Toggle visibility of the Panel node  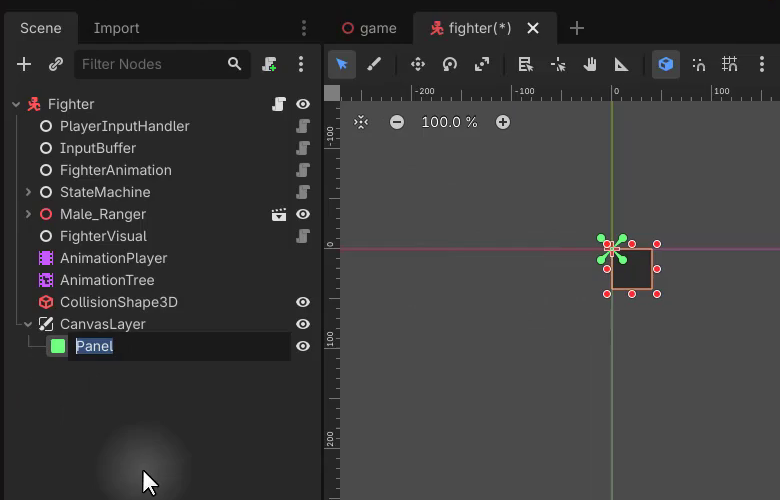point(303,346)
